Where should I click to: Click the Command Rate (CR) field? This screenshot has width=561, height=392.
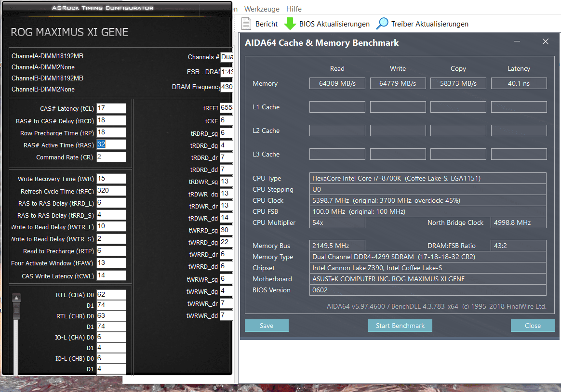111,157
